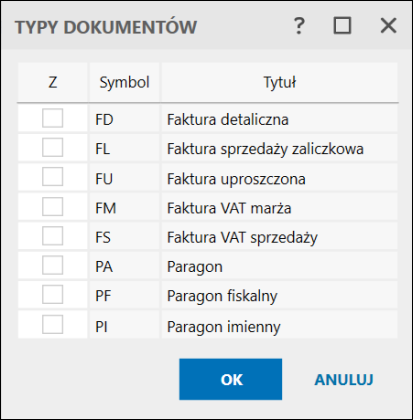413x420 pixels.
Task: Cancel with the ANULUJ button
Action: coord(344,380)
